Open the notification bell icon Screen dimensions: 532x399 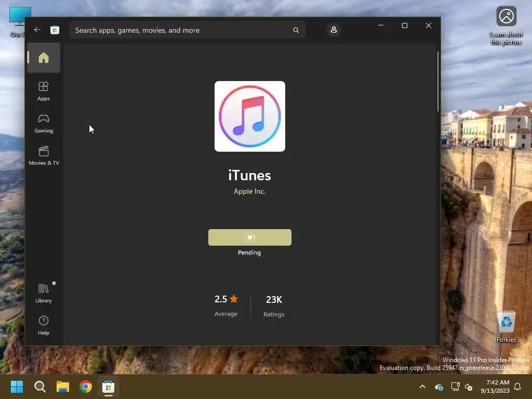pyautogui.click(x=517, y=387)
